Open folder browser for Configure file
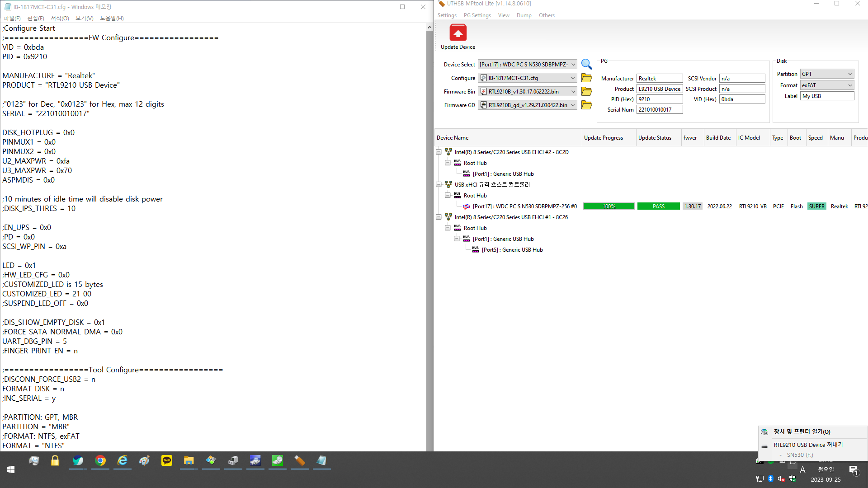Viewport: 868px width, 488px height. 586,78
